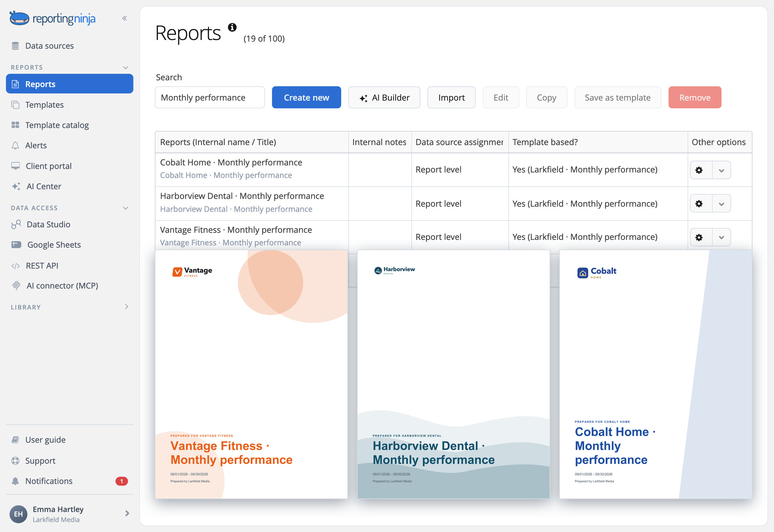Screen dimensions: 774x532
Task: Open Template catalog in the sidebar
Action: click(x=69, y=125)
